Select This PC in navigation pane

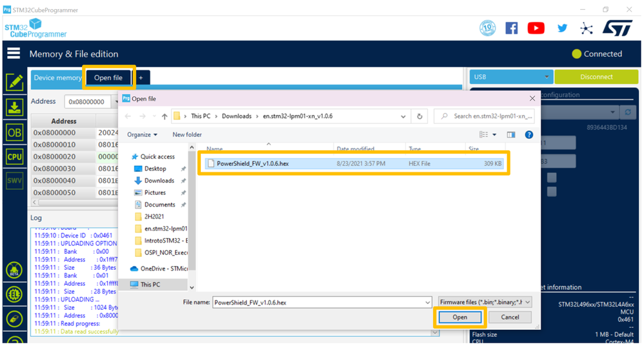click(150, 285)
